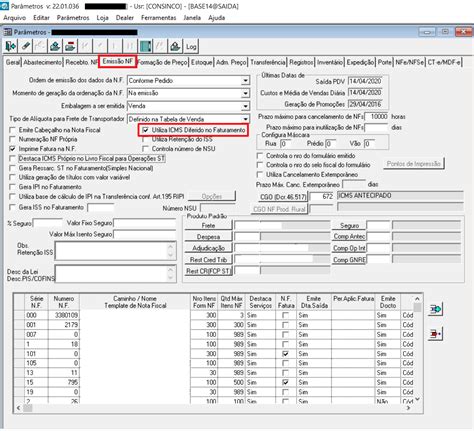Click the teal toolbar icon left of red folder icon
The height and width of the screenshot is (431, 474).
(x=55, y=46)
